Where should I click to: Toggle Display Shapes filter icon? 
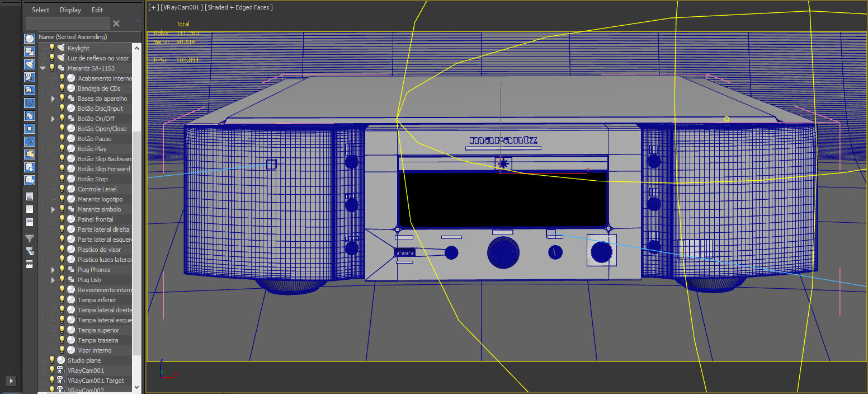30,51
